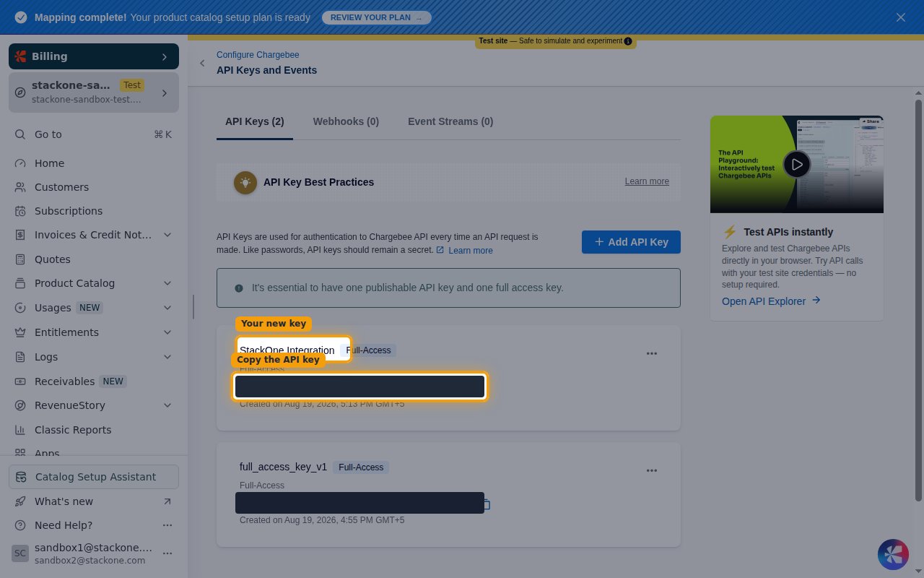This screenshot has height=578, width=924.
Task: Open options menu for full_access_key_v1
Action: click(652, 470)
